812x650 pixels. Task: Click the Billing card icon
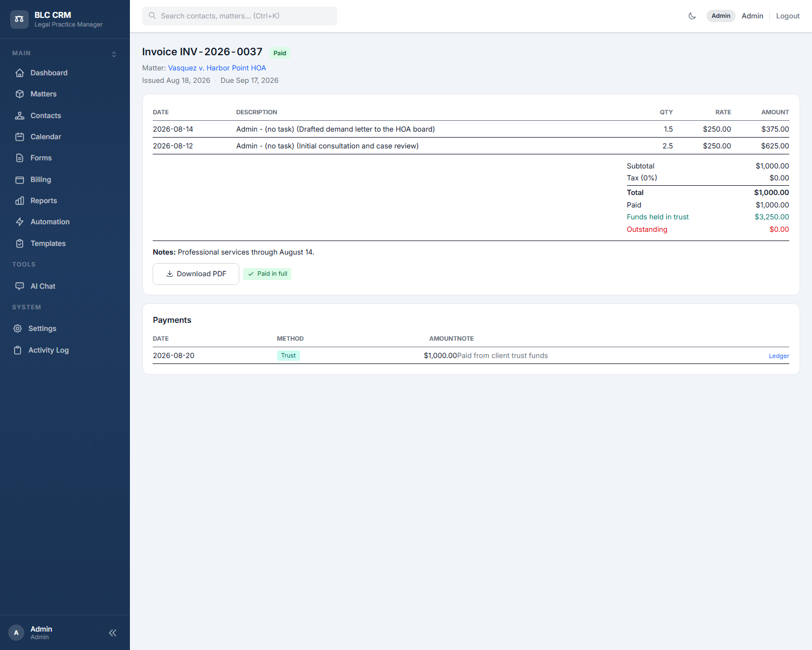(20, 179)
